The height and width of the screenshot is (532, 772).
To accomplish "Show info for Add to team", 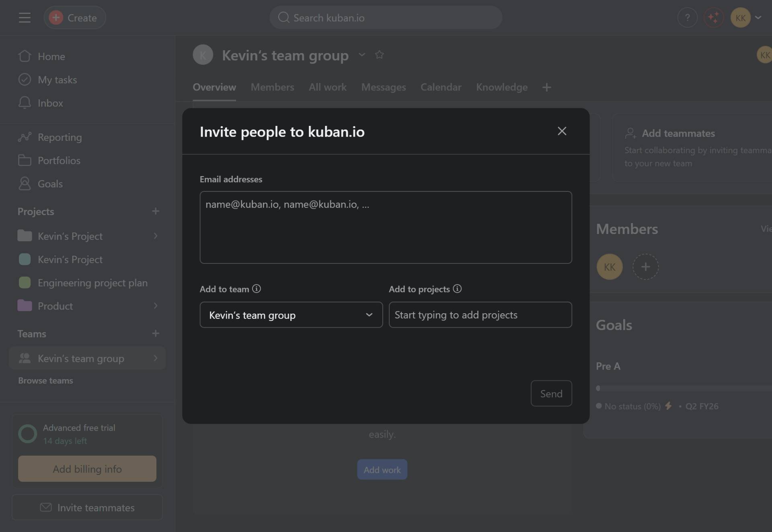I will click(257, 289).
